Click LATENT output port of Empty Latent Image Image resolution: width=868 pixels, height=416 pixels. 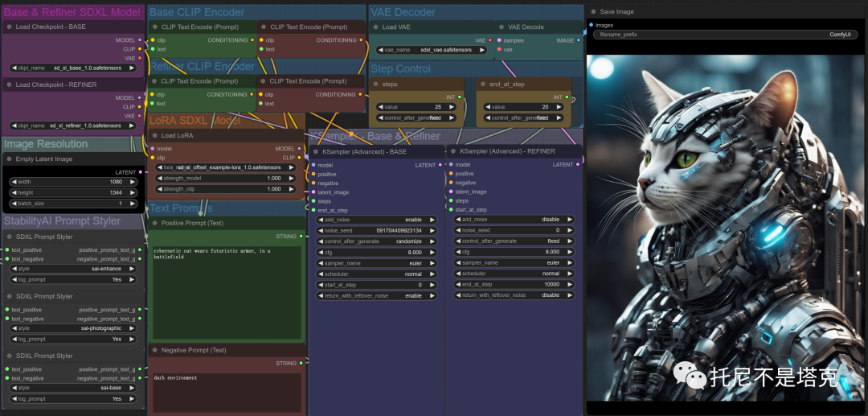coord(140,172)
